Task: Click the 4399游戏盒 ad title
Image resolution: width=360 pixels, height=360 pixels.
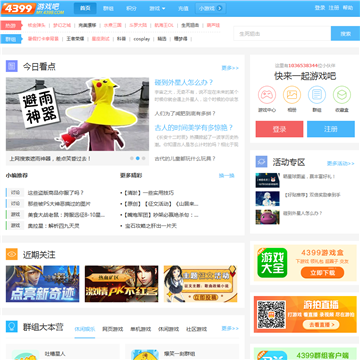Action: [322, 252]
